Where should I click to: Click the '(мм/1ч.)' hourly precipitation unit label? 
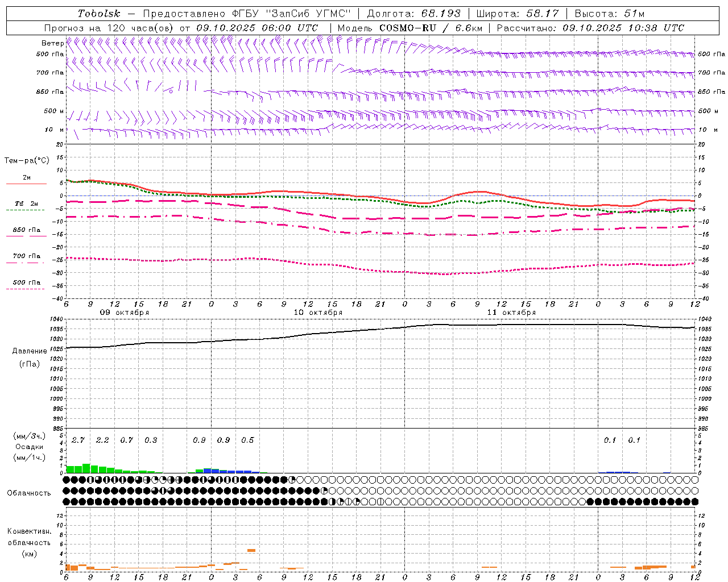(x=30, y=458)
